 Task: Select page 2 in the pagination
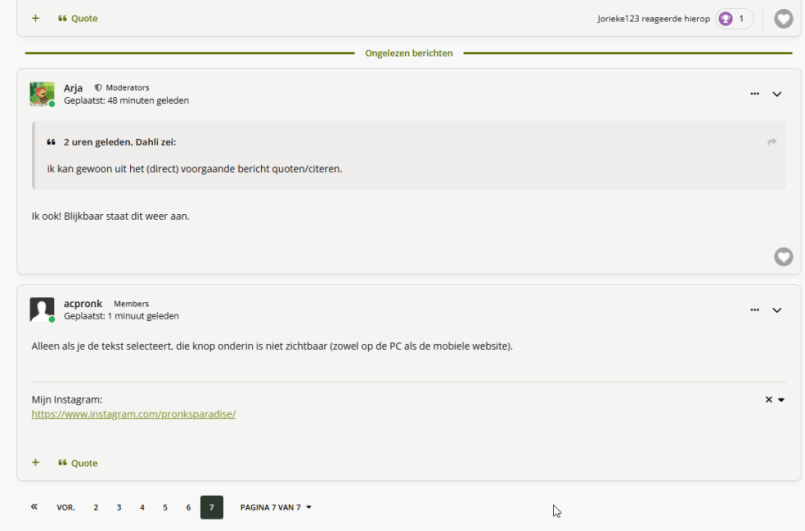96,507
